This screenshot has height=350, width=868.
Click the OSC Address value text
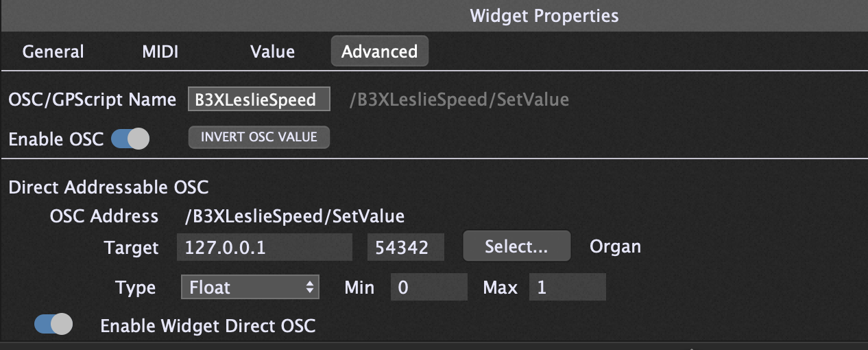tap(295, 217)
